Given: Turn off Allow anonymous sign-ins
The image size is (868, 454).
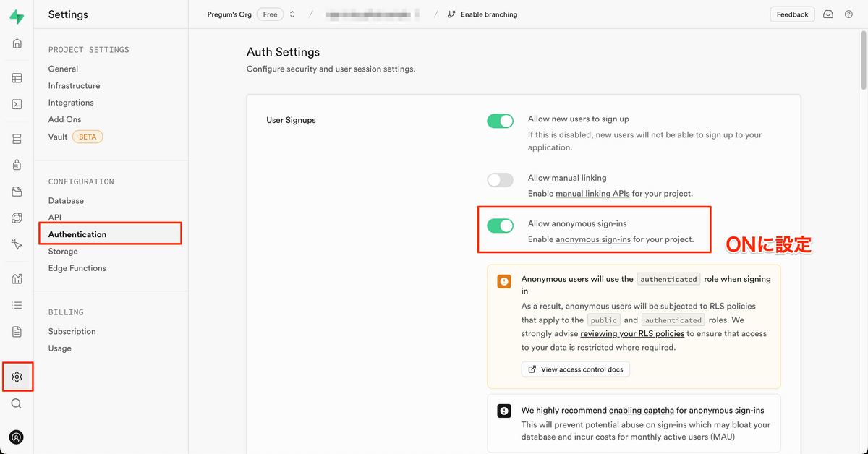Looking at the screenshot, I should tap(500, 226).
